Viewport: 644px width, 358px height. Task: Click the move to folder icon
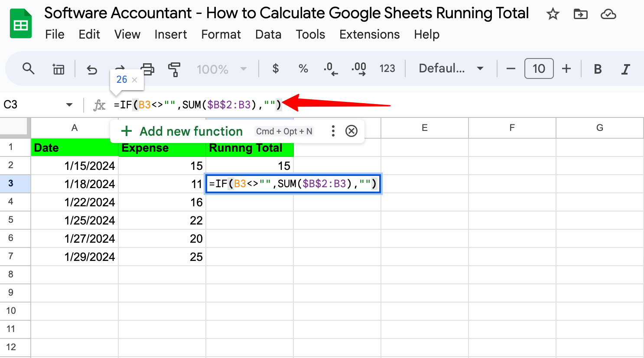580,14
